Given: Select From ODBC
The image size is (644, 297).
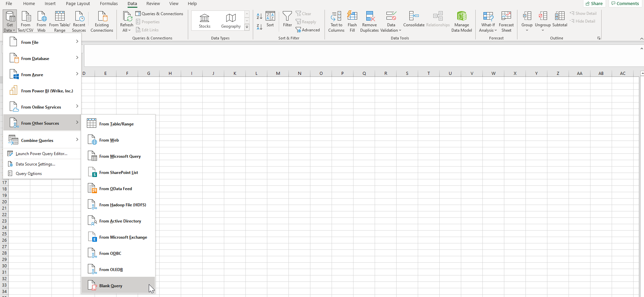Looking at the screenshot, I should coord(118,253).
